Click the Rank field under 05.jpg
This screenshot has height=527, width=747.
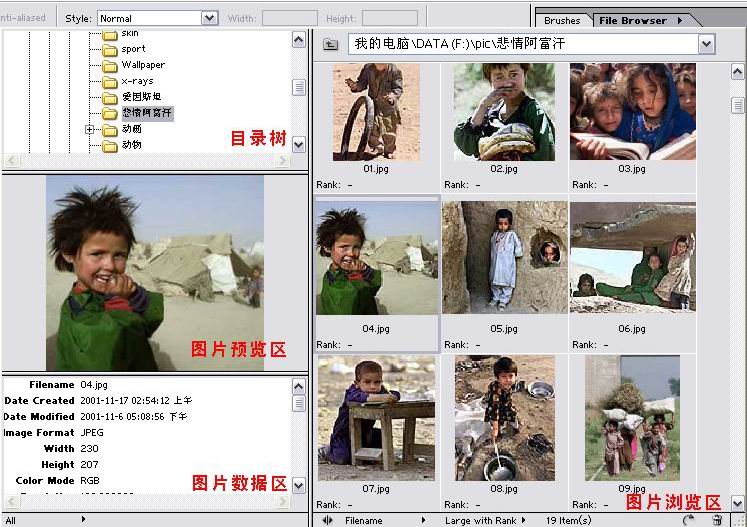coord(462,345)
